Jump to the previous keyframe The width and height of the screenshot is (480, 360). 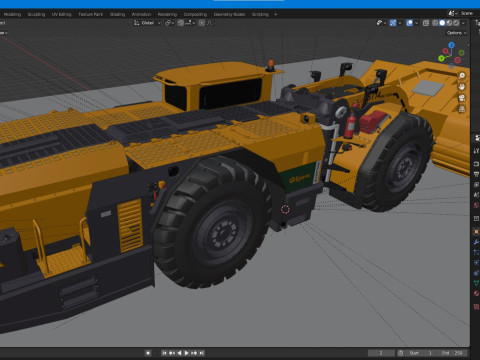coord(172,353)
